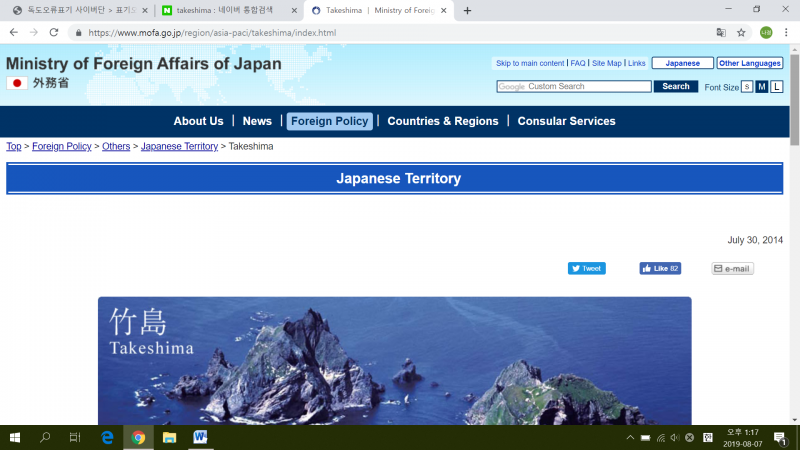Image resolution: width=800 pixels, height=450 pixels.
Task: Click the Google Custom Search field
Action: point(574,87)
